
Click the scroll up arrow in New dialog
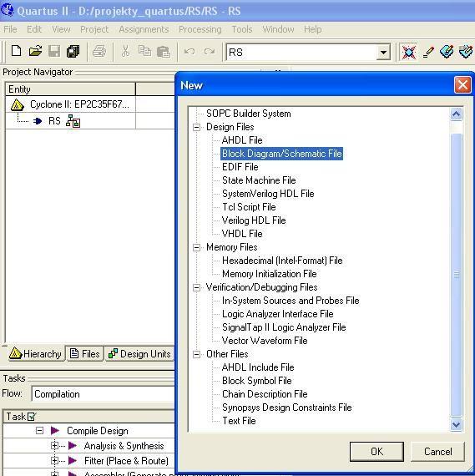(x=456, y=114)
